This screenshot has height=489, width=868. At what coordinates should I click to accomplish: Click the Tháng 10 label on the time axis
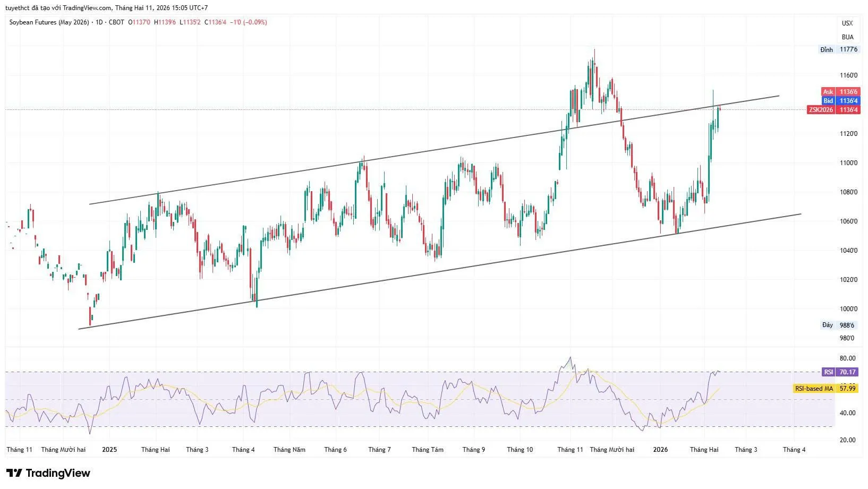(520, 450)
